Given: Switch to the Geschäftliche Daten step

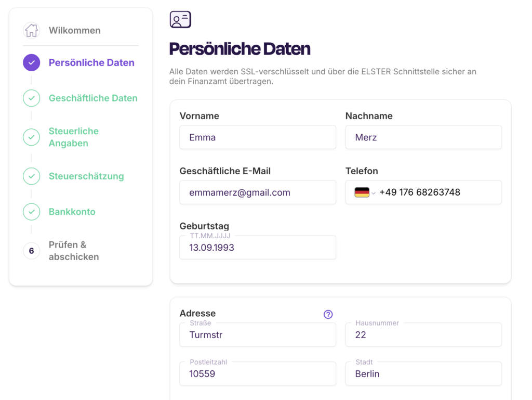Looking at the screenshot, I should click(93, 98).
